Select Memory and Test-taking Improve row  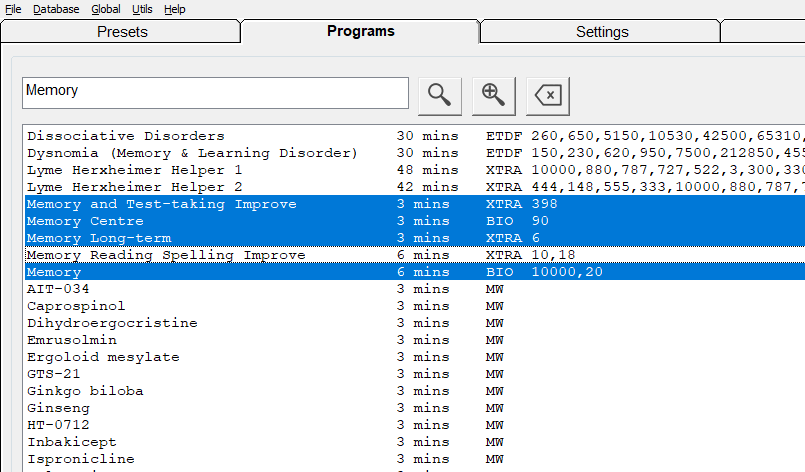point(162,204)
